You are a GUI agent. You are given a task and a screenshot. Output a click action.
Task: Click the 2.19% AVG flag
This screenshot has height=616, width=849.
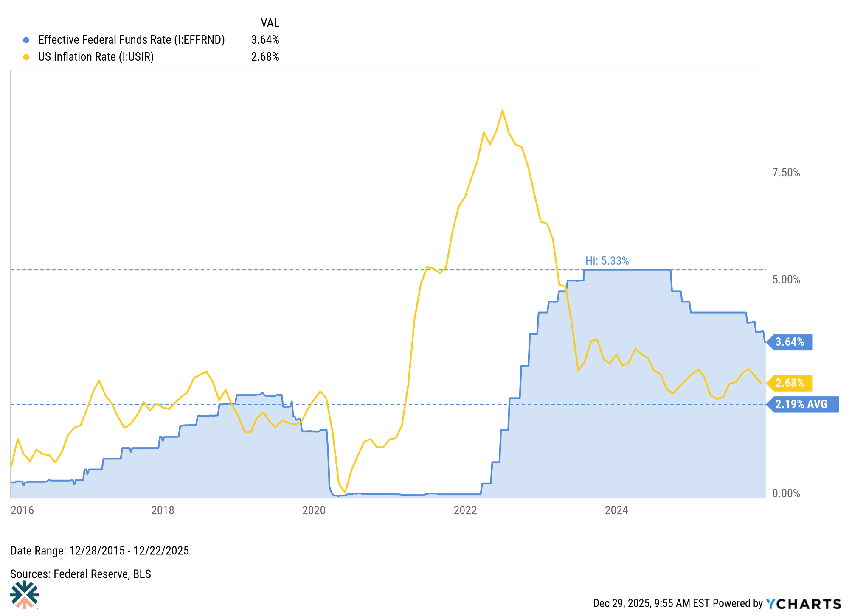[802, 404]
